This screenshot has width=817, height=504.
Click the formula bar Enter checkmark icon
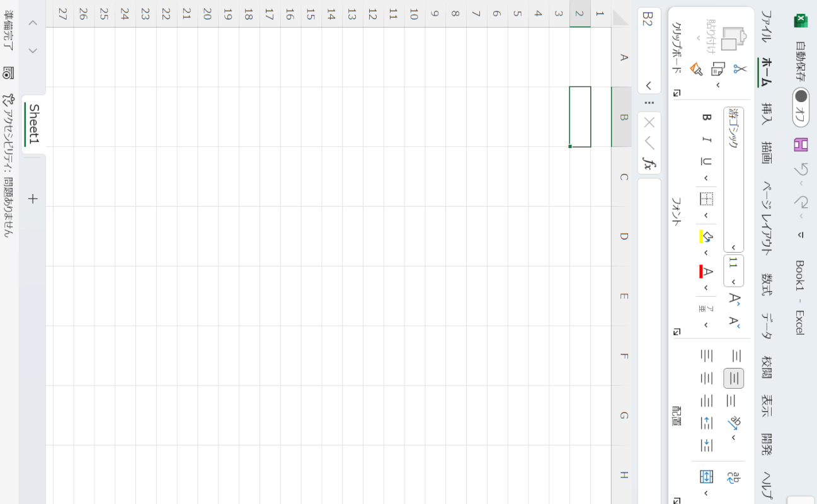[x=649, y=143]
